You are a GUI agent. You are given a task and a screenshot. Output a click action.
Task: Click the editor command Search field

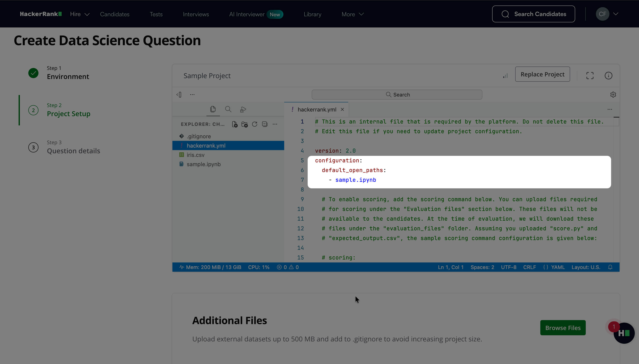click(397, 95)
